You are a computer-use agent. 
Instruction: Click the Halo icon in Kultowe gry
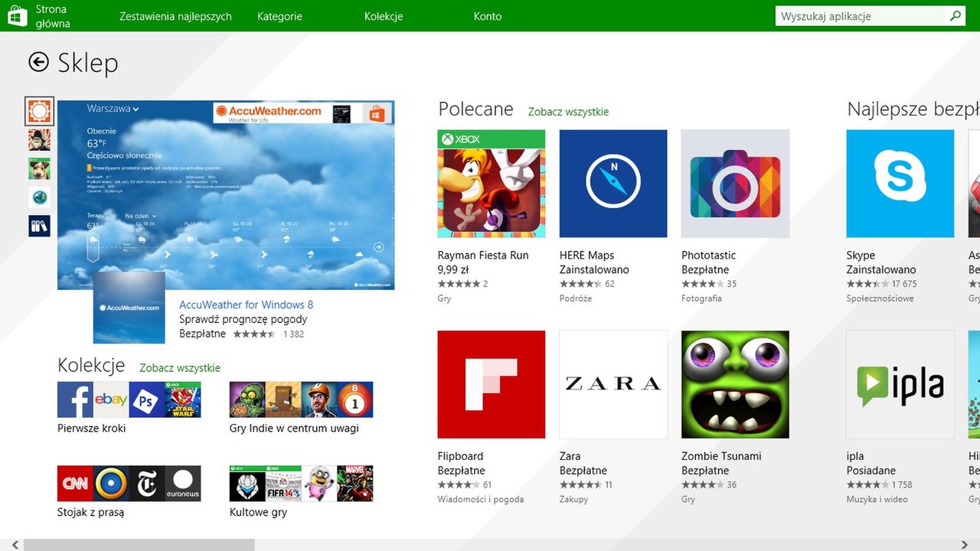[247, 484]
